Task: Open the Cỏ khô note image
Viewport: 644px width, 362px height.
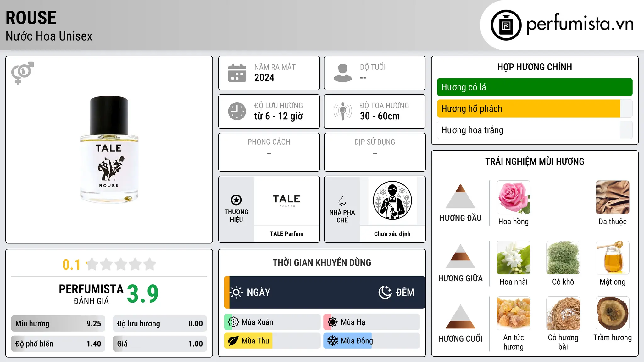Action: point(563,258)
